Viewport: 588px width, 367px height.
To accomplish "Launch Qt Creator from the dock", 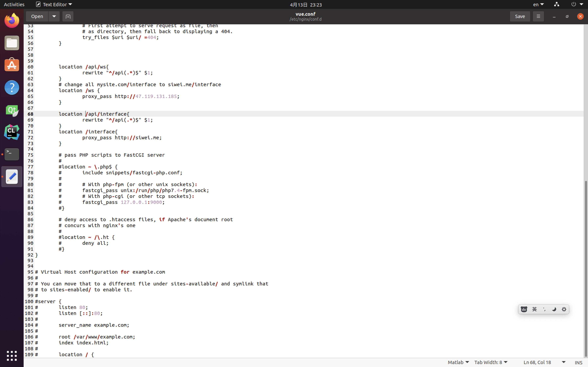I will click(12, 110).
